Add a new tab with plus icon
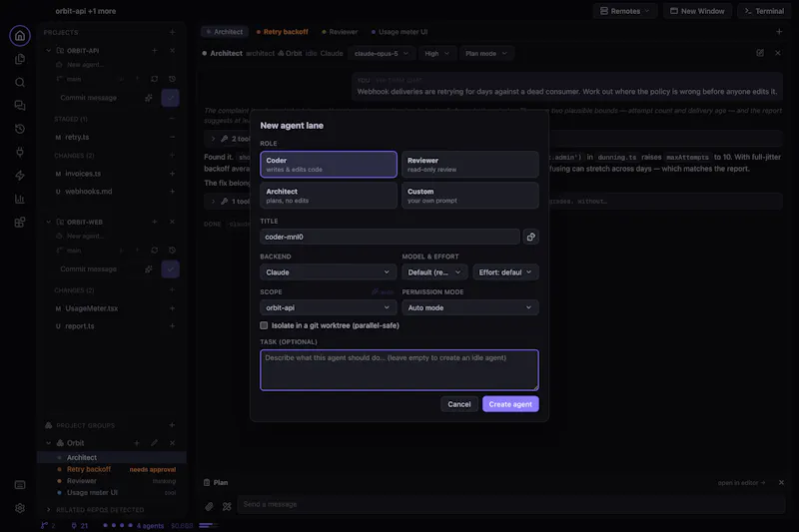The image size is (799, 532). pyautogui.click(x=779, y=32)
